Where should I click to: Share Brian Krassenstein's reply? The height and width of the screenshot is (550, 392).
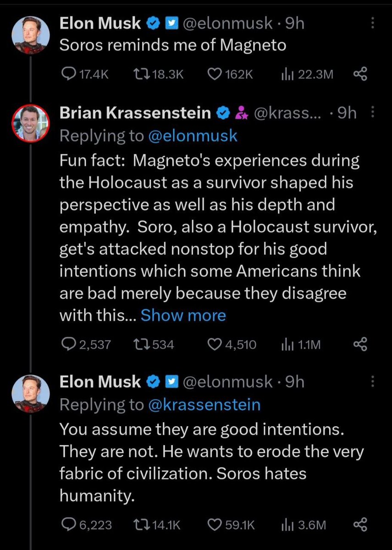(x=361, y=344)
